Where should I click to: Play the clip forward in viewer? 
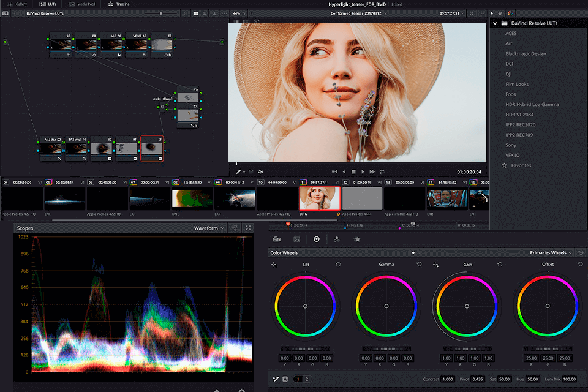coord(363,171)
